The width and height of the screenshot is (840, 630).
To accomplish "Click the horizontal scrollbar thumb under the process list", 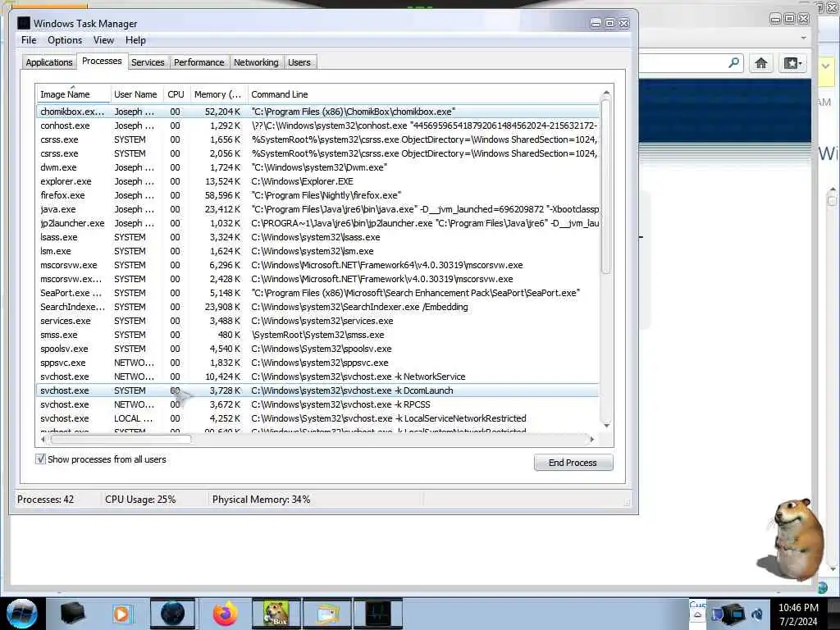I will [121, 440].
